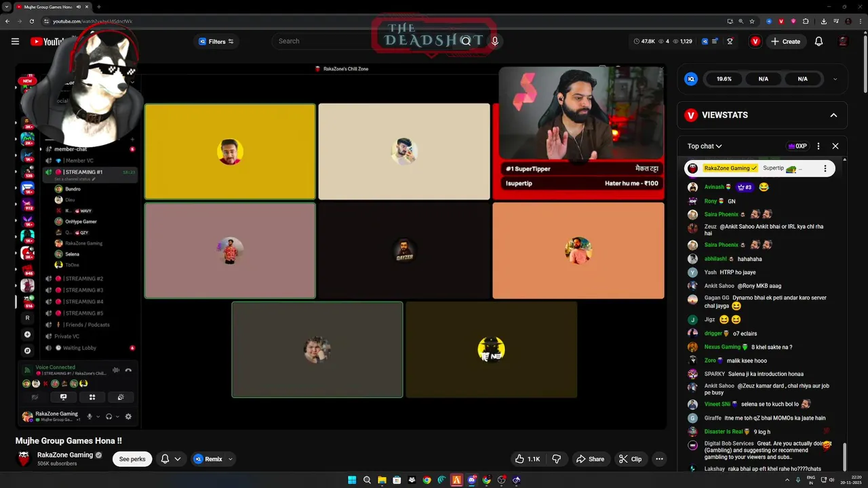The height and width of the screenshot is (488, 868).
Task: Select the yellow participant tile
Action: tap(230, 152)
